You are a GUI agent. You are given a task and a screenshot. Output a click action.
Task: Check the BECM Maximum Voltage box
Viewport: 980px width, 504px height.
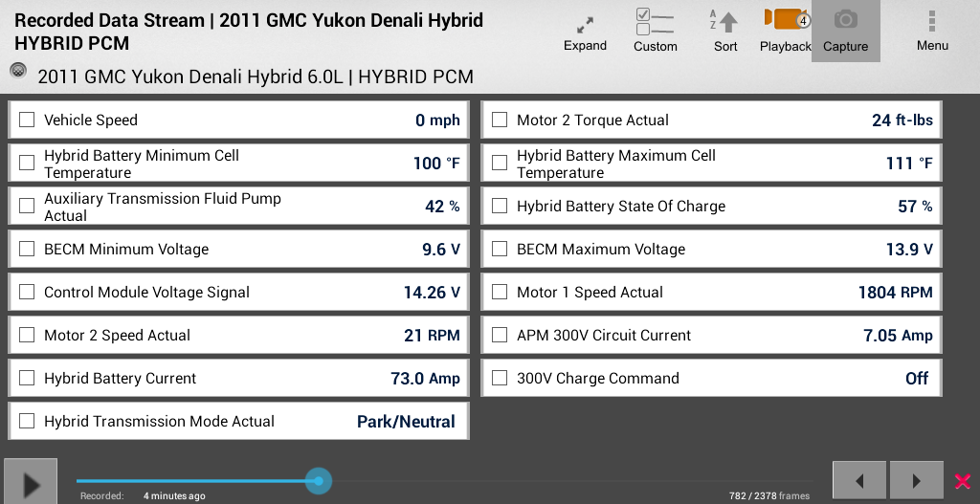500,250
